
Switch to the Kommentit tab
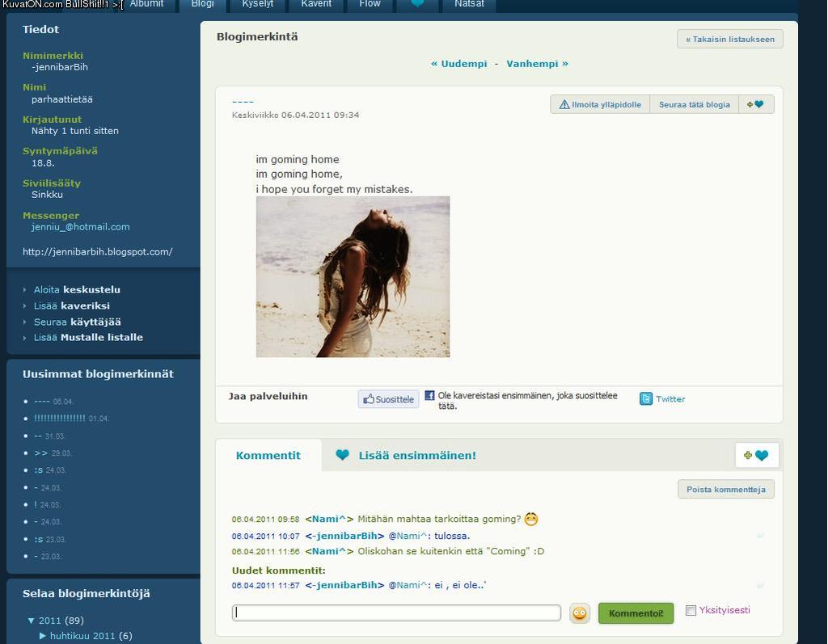(x=268, y=456)
